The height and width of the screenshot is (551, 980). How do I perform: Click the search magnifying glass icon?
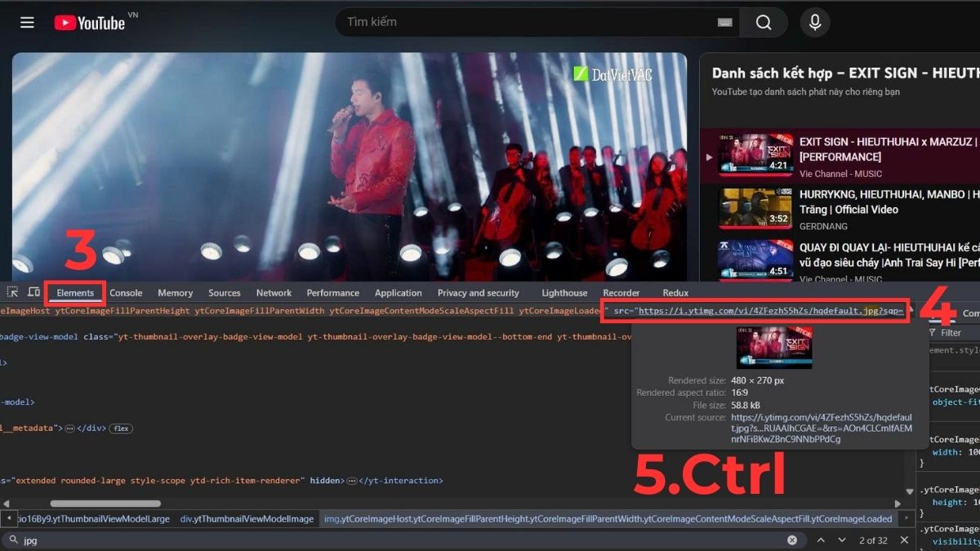(x=763, y=22)
